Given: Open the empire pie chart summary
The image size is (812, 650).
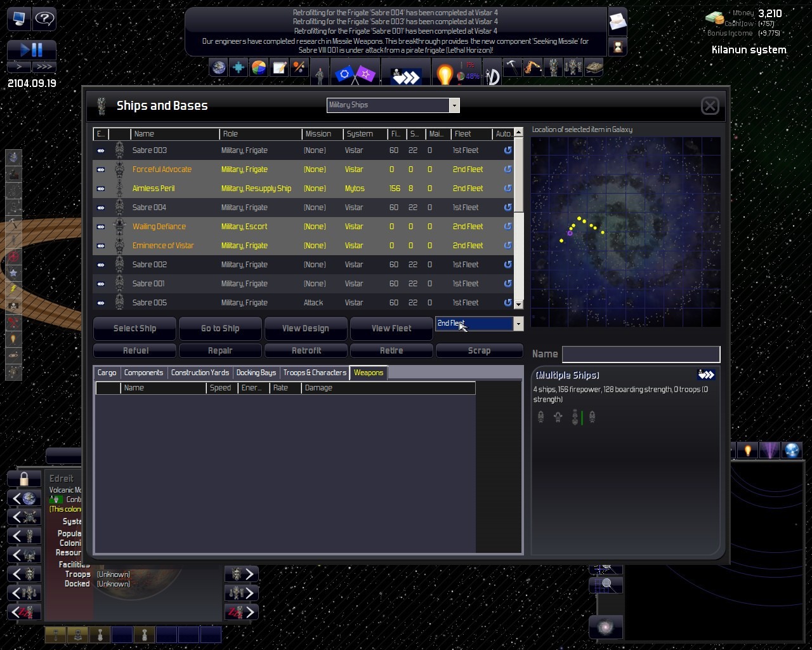Looking at the screenshot, I should 259,68.
